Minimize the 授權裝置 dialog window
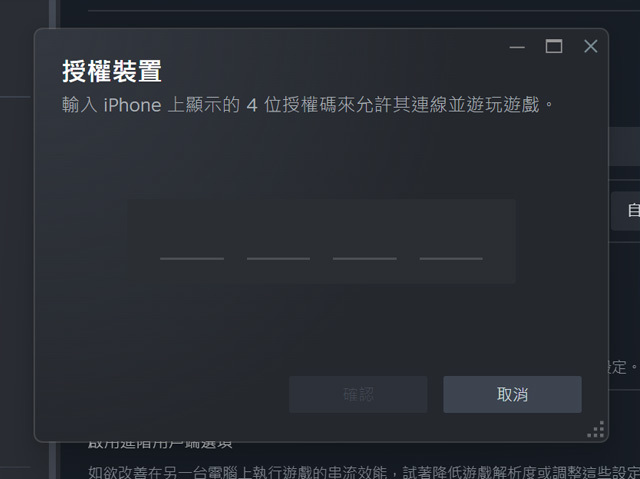Screen dimensions: 640x479 tap(517, 47)
